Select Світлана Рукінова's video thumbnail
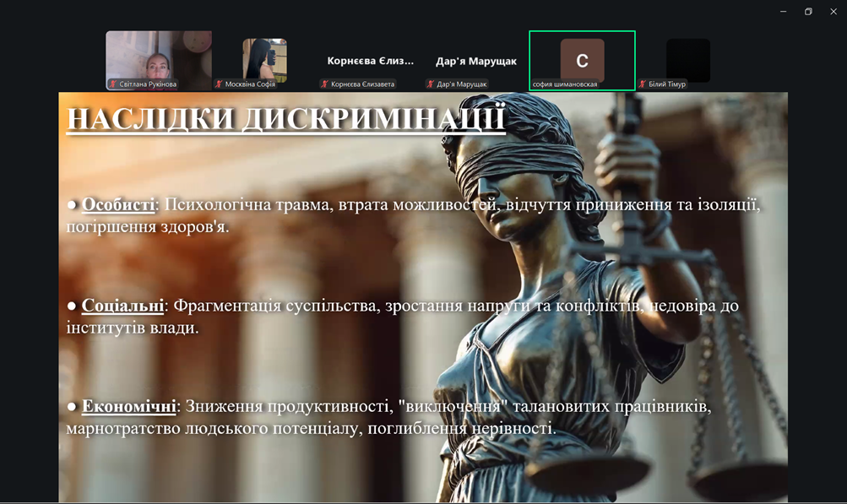 click(x=158, y=56)
